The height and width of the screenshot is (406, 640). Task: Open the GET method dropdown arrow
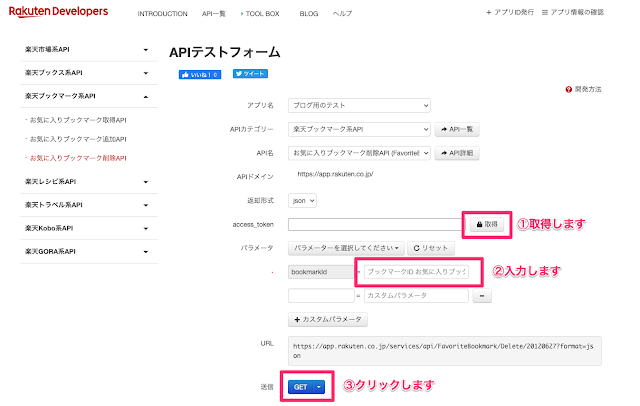click(319, 387)
